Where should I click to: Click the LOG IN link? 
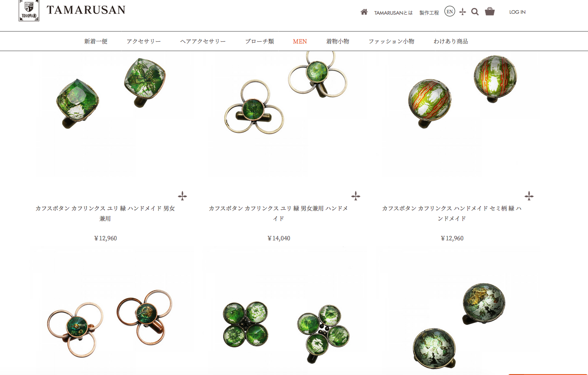pos(517,12)
